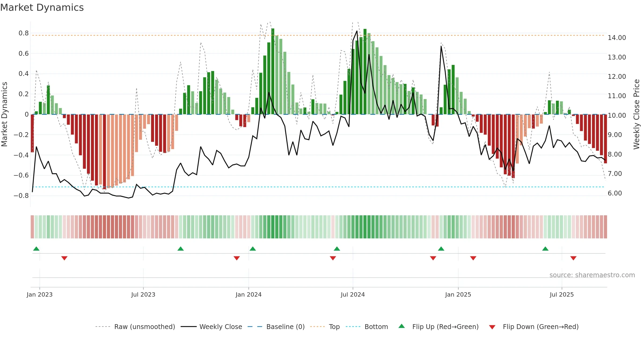Screen dimensions: 644x362
Task: Select the flip-up marker just after Jan 2024
Action: [253, 249]
